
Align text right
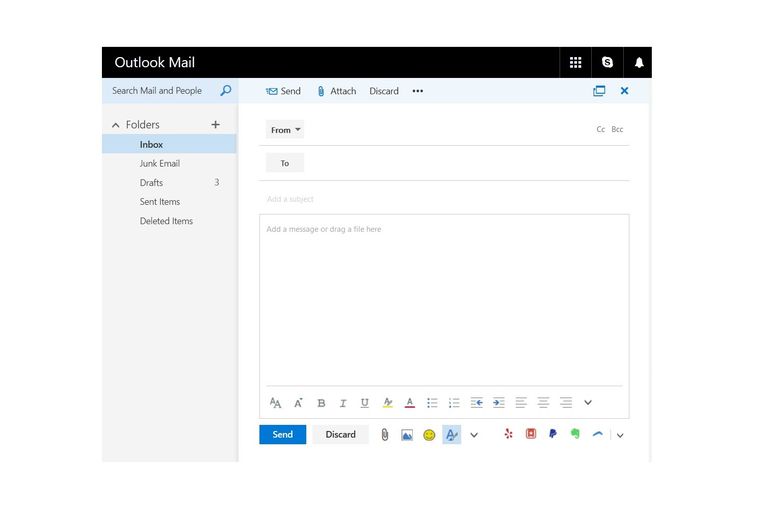566,403
